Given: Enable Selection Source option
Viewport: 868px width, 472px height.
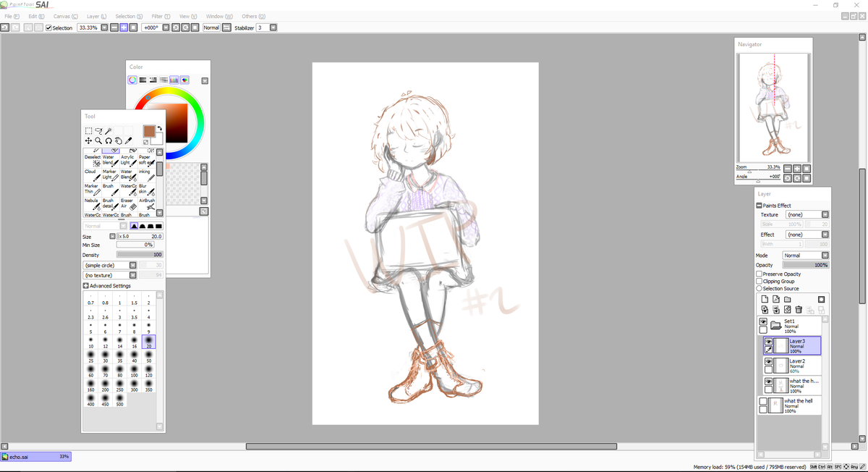Looking at the screenshot, I should (759, 288).
